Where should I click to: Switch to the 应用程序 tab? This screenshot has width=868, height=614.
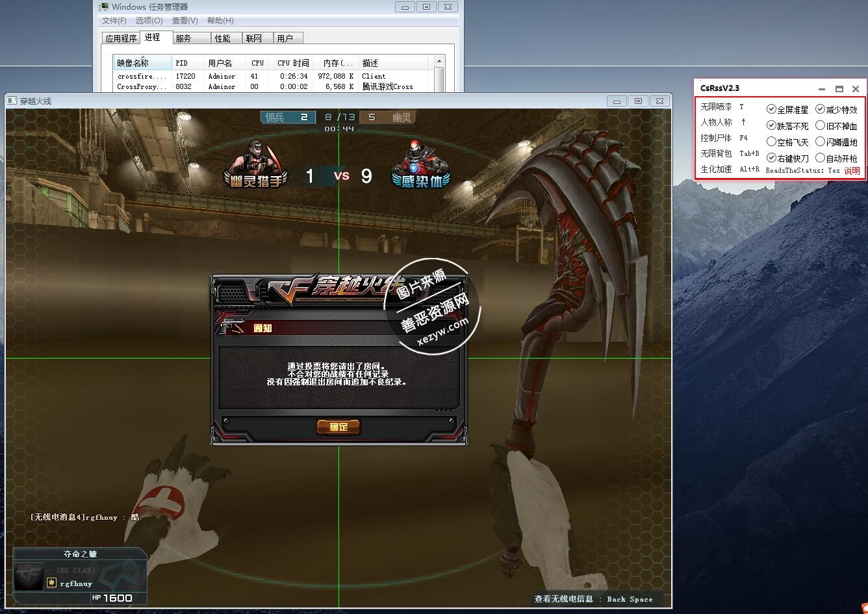(x=121, y=38)
